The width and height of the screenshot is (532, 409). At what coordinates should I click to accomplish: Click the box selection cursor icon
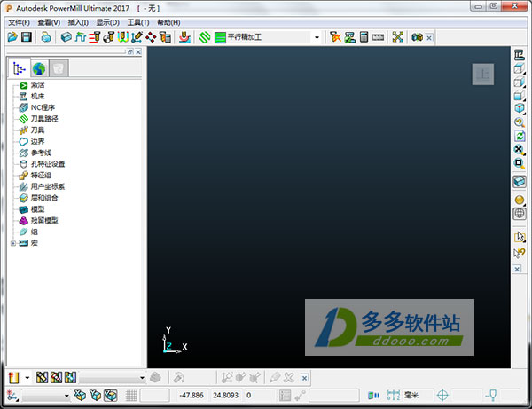pos(520,237)
